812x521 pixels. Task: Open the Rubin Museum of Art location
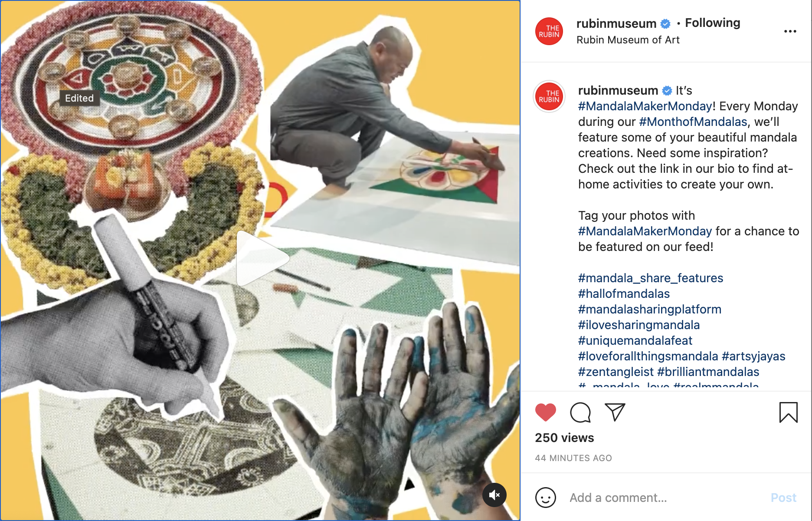pos(628,40)
